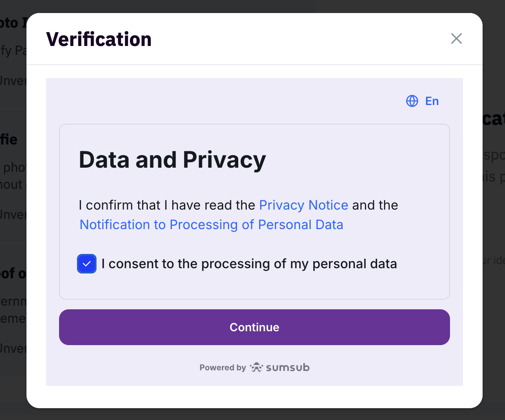
Task: Click the dimmed Selfie heading behind the dialog
Action: 10,140
